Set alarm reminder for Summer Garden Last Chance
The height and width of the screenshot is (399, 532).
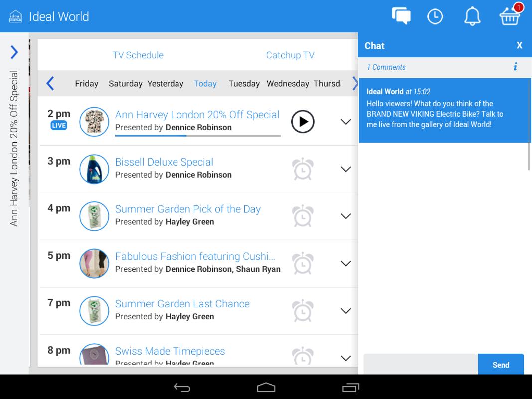(x=303, y=310)
